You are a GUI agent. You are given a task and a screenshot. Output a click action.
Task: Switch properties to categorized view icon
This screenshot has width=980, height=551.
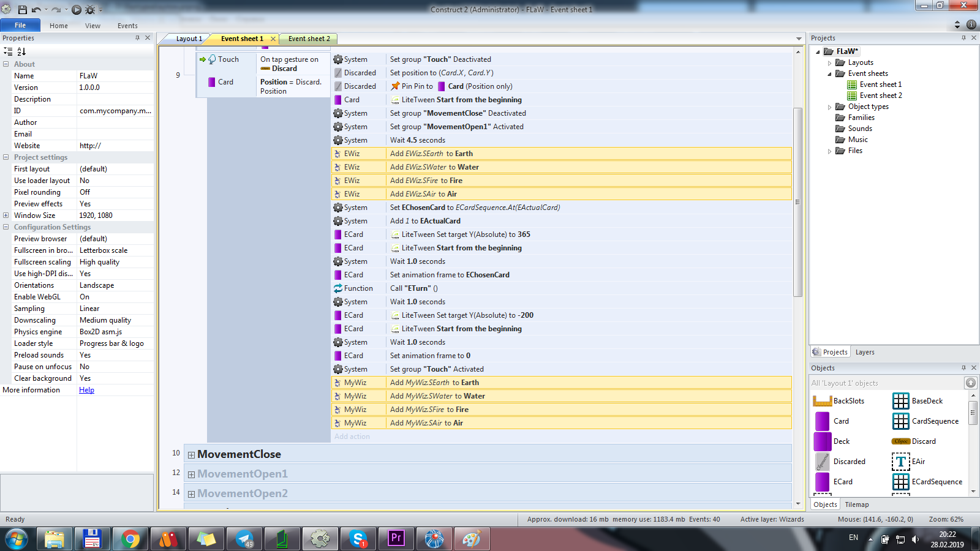8,51
